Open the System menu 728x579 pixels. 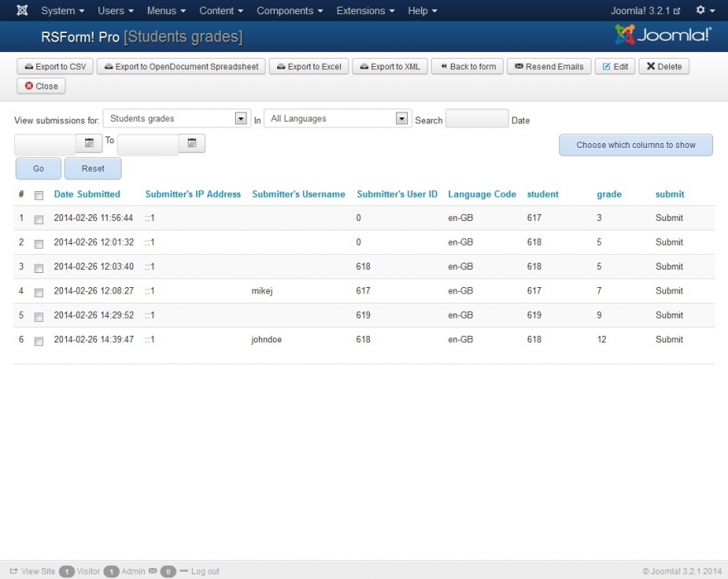tap(63, 10)
